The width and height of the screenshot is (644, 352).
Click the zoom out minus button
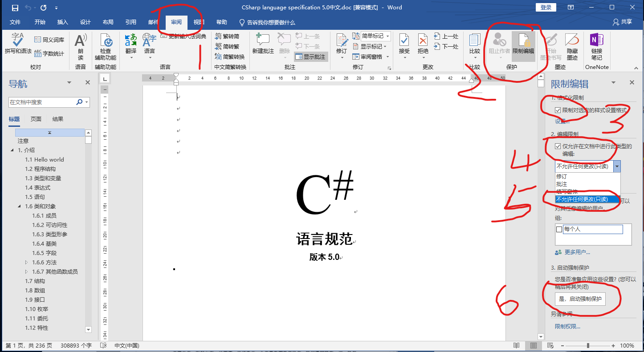coord(562,346)
